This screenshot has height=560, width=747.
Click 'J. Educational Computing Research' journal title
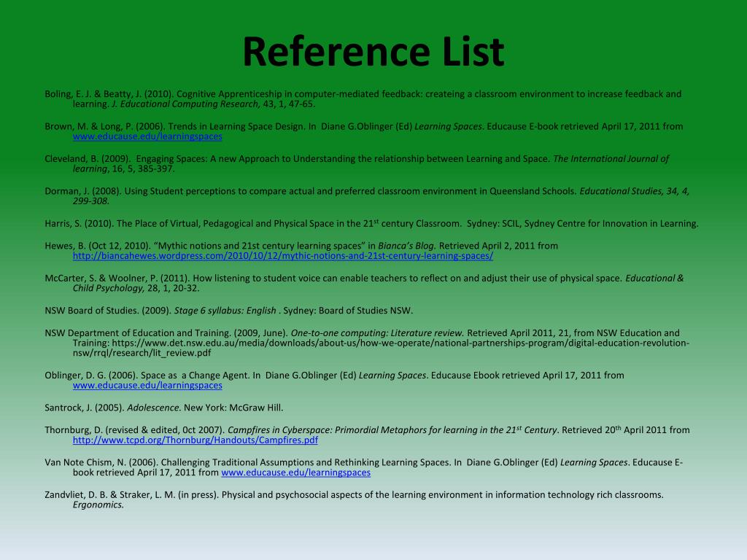pos(186,104)
